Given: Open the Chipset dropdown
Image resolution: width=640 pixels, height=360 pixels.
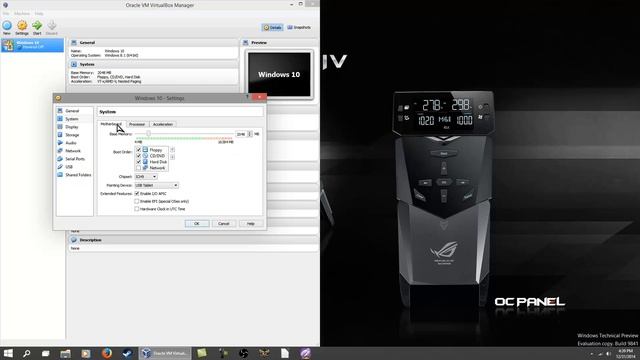Looking at the screenshot, I should pyautogui.click(x=146, y=177).
